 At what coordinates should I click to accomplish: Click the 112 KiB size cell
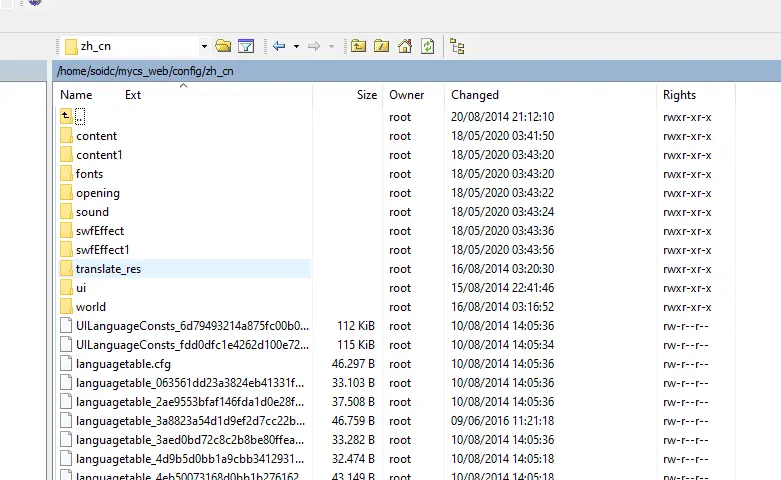(356, 326)
